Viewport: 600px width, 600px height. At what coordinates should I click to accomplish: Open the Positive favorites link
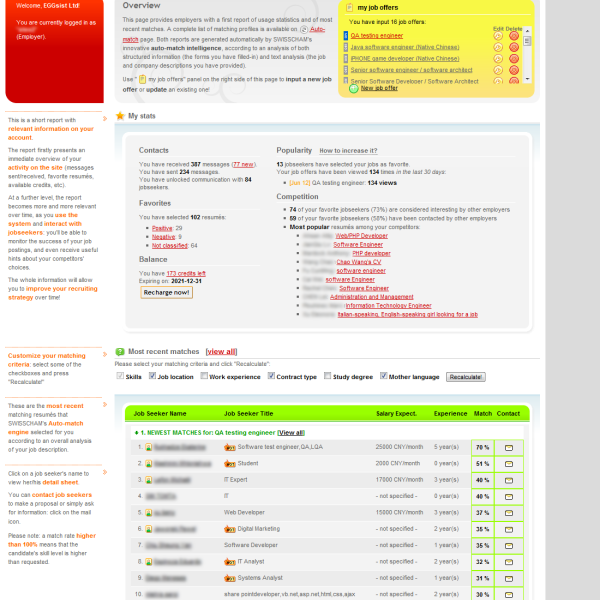[x=162, y=228]
